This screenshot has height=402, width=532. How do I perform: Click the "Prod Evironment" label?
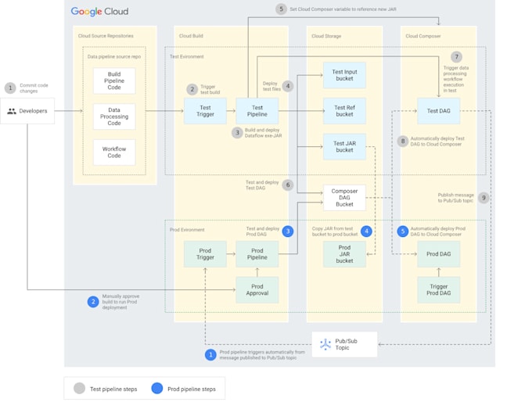(187, 230)
